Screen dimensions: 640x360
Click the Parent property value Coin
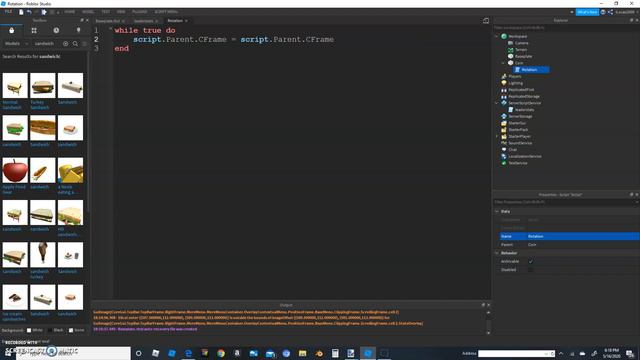click(532, 244)
